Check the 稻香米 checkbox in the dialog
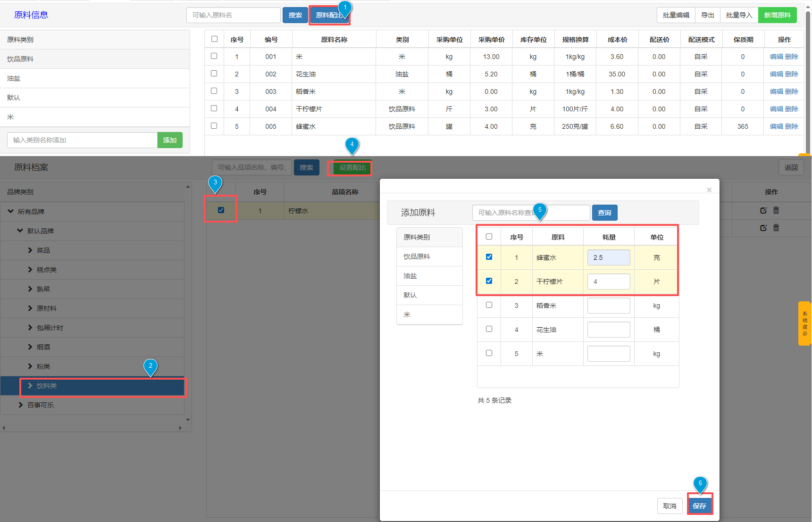The height and width of the screenshot is (522, 812). tap(489, 305)
